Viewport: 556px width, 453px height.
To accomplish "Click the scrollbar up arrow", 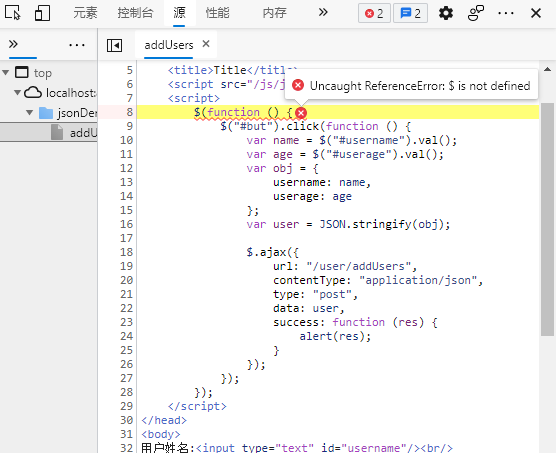I will pyautogui.click(x=547, y=69).
